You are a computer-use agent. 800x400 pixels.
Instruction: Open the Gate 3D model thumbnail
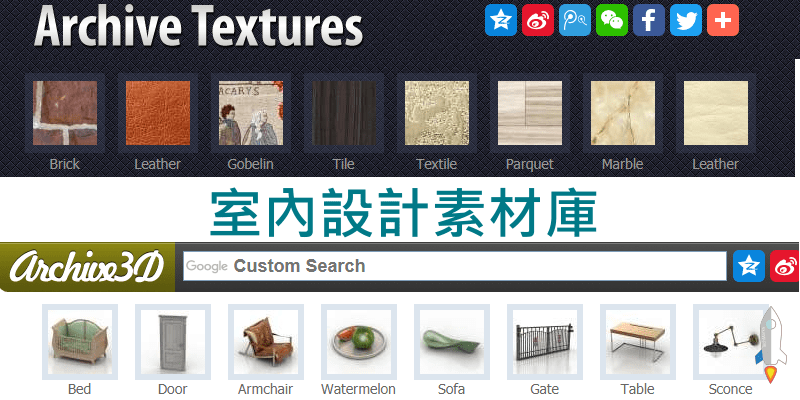[x=545, y=342]
